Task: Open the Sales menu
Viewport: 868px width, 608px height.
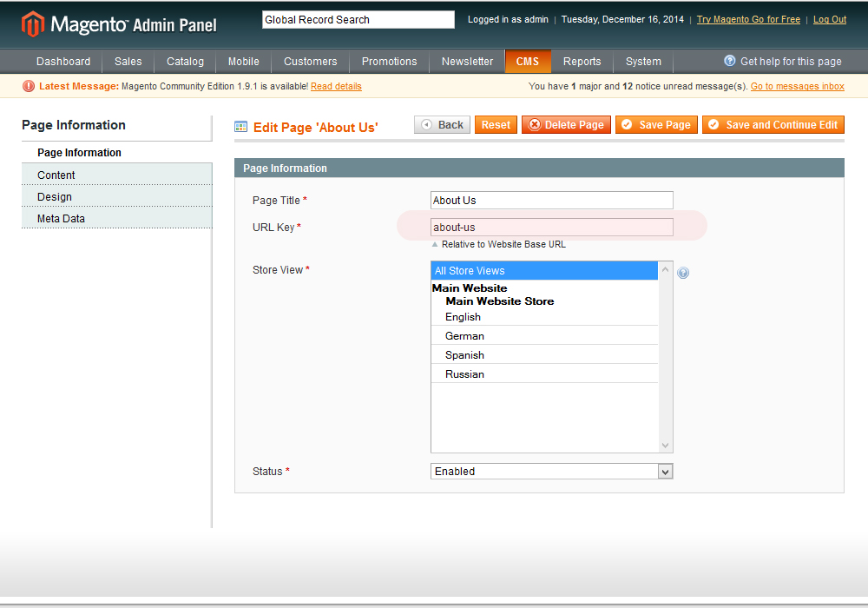Action: pos(128,62)
